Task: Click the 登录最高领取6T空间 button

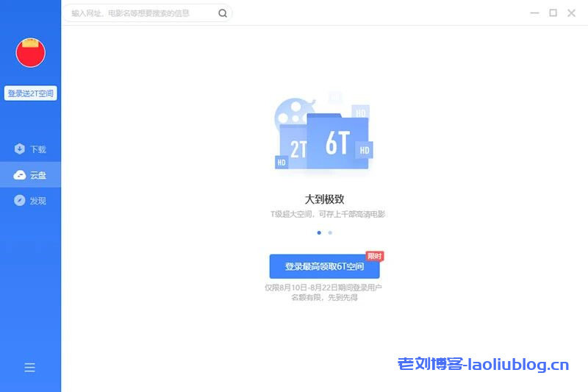Action: point(324,266)
